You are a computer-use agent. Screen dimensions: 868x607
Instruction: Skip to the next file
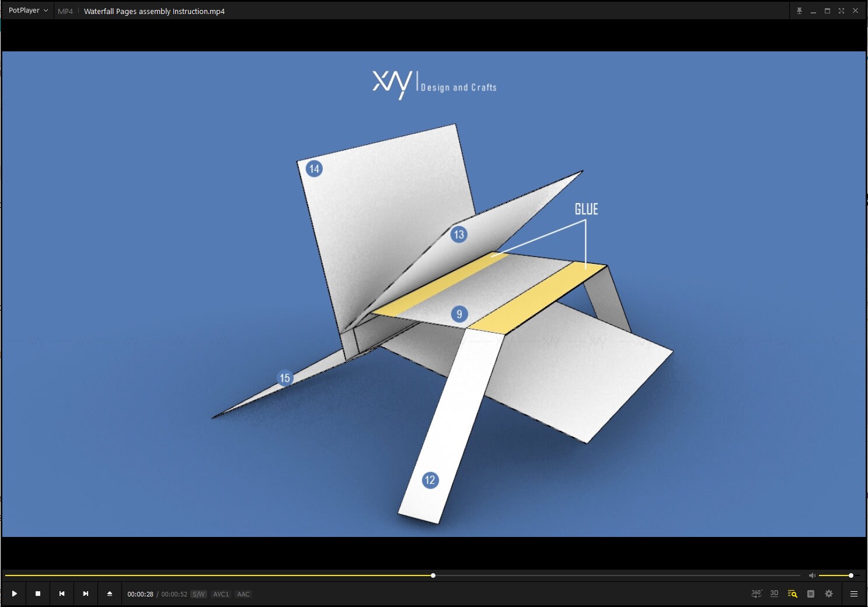coord(86,594)
